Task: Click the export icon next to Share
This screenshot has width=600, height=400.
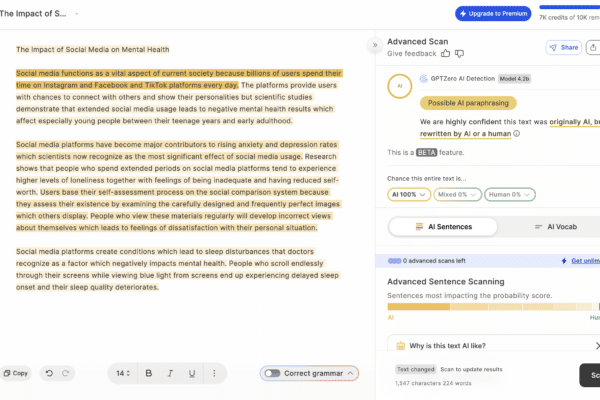Action: (593, 47)
